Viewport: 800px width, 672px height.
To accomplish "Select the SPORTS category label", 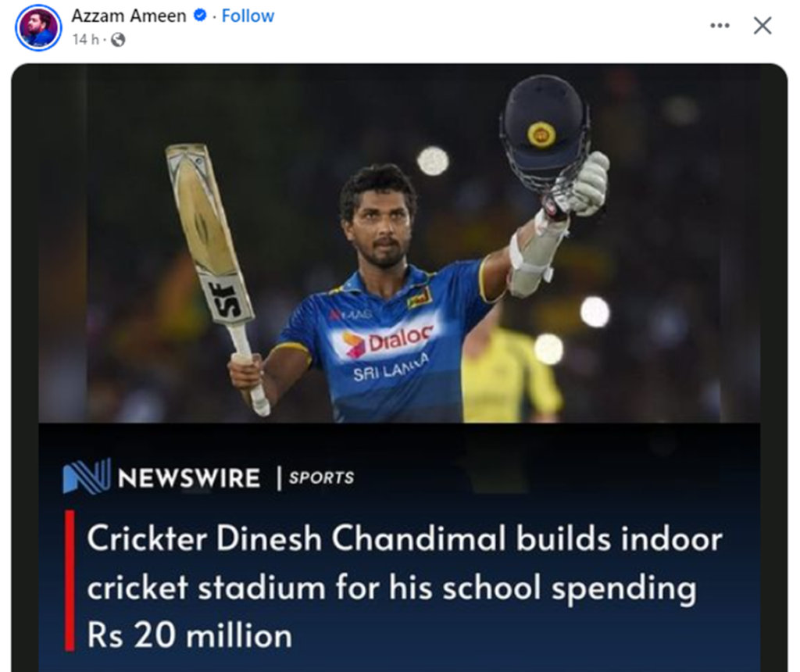I will [321, 477].
